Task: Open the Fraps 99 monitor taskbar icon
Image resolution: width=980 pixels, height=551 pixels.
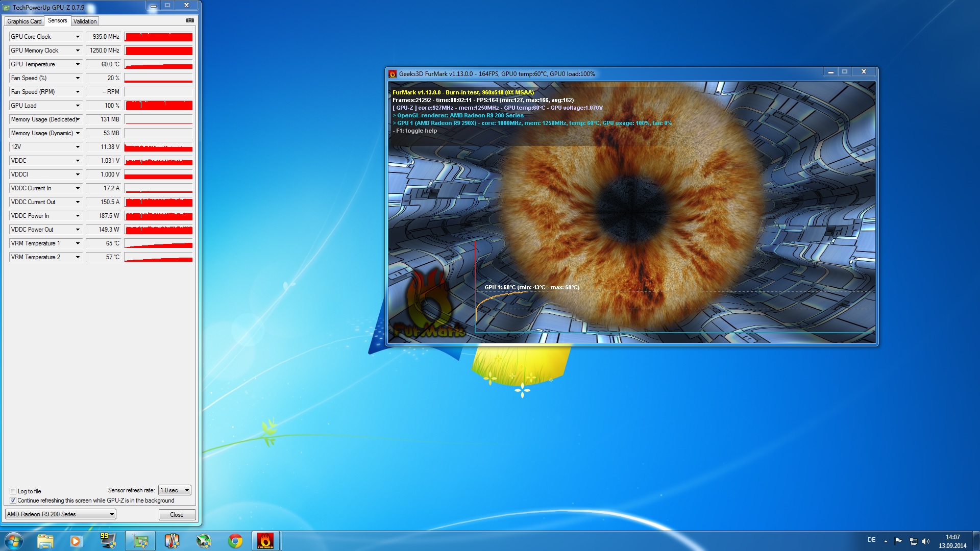Action: [108, 541]
